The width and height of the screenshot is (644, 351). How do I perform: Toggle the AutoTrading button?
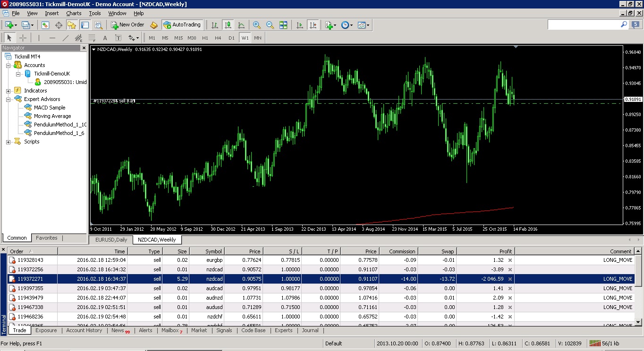182,25
